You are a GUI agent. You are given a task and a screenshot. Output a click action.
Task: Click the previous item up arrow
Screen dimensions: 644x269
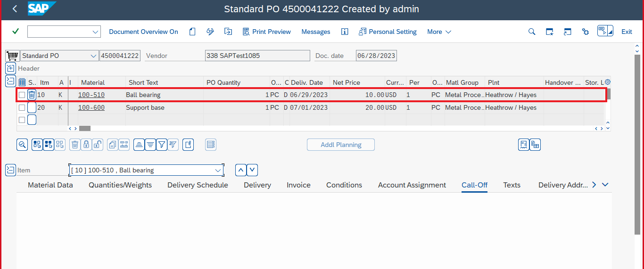pyautogui.click(x=240, y=170)
